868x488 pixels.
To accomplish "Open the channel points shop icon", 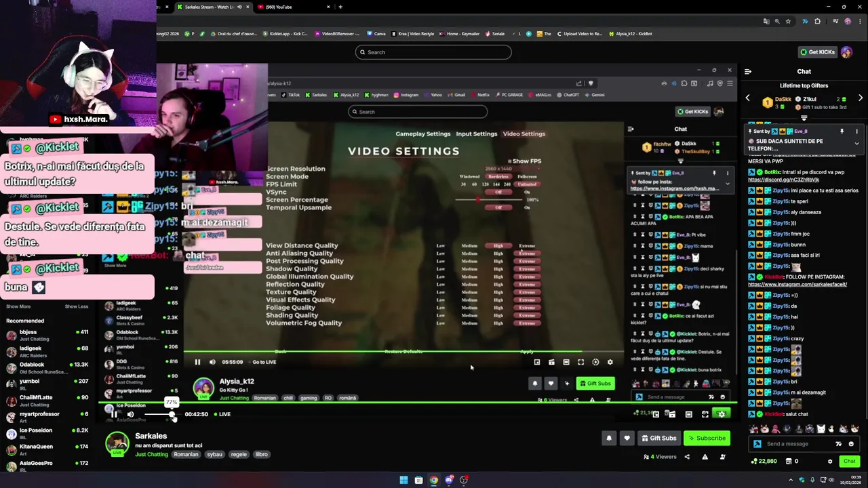I will click(x=789, y=462).
